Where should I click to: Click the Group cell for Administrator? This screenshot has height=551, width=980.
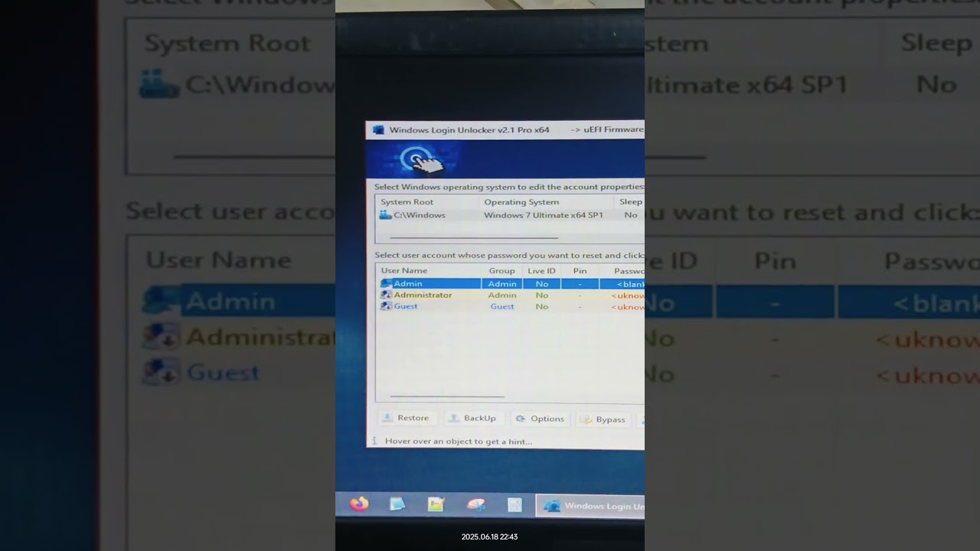[502, 295]
